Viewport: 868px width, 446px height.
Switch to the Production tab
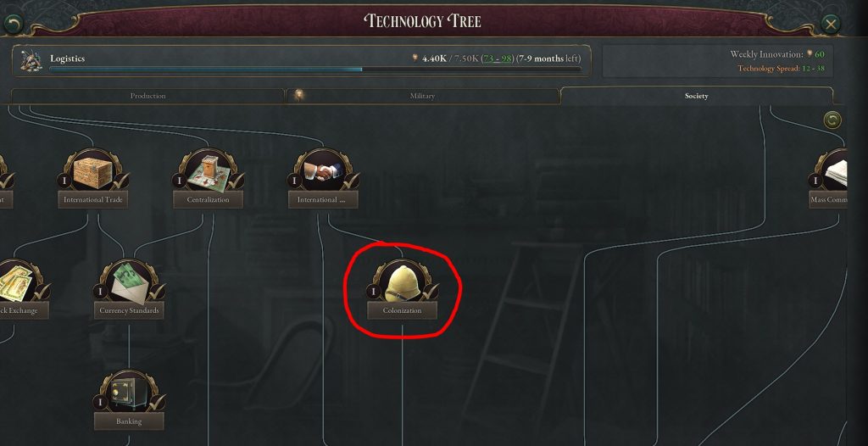[147, 96]
